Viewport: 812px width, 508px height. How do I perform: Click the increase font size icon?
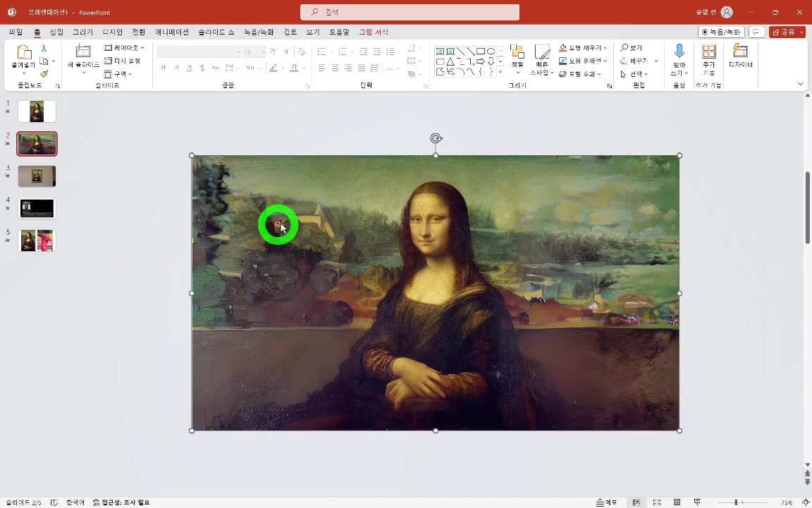click(x=273, y=52)
